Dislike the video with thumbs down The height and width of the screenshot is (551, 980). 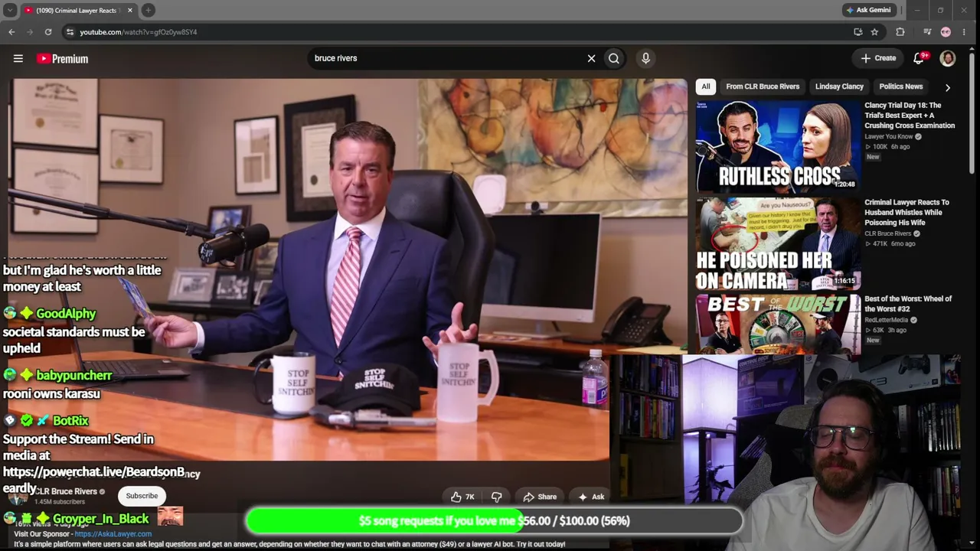[x=496, y=497]
